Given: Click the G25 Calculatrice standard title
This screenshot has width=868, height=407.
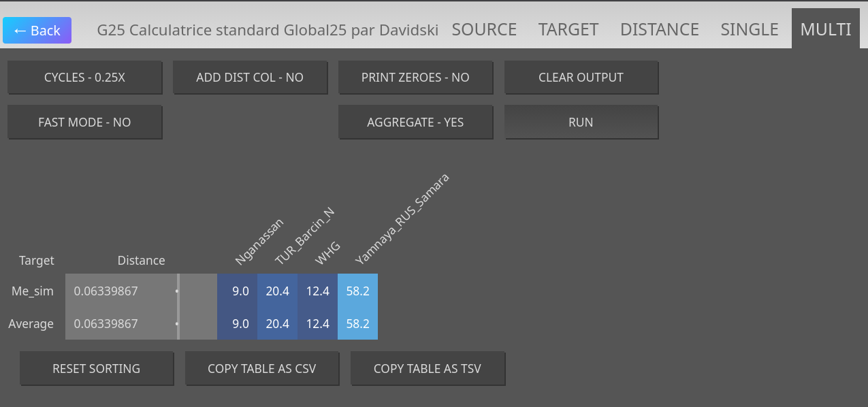Looking at the screenshot, I should tap(268, 30).
